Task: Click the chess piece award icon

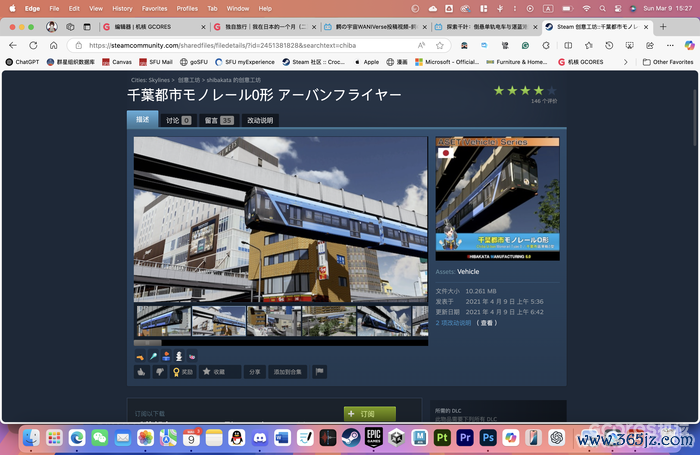Action: coord(179,356)
